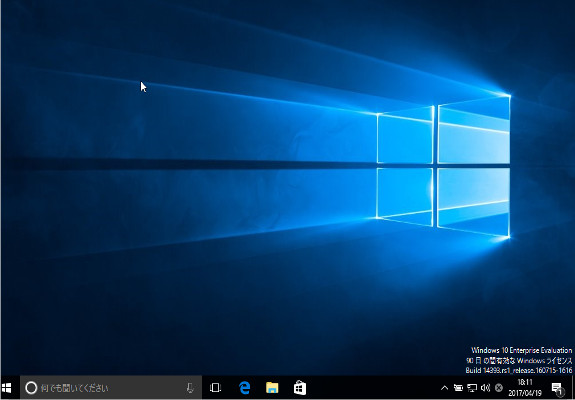Open the volume speaker icon
Viewport: 575px width, 400px height.
(485, 388)
